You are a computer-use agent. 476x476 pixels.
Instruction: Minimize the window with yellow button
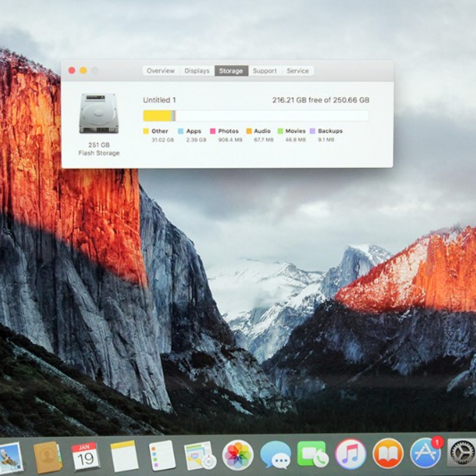83,71
